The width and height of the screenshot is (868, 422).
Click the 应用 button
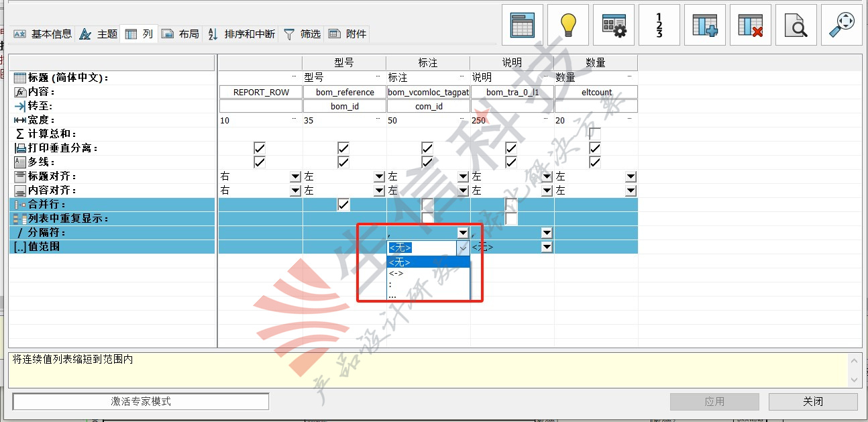coord(714,401)
